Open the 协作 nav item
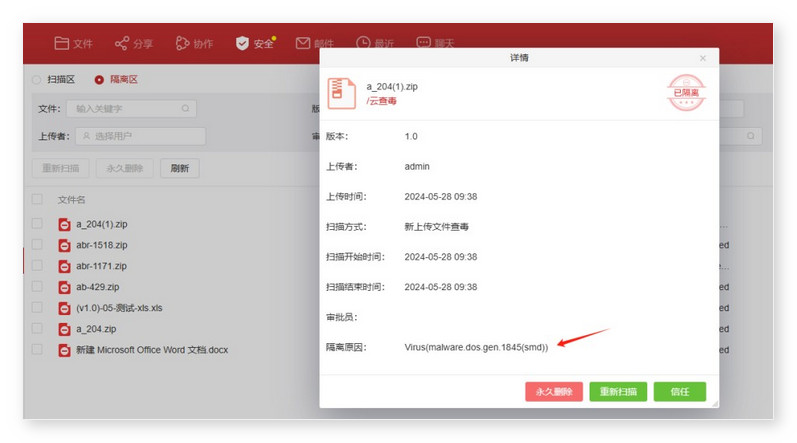 tap(194, 44)
